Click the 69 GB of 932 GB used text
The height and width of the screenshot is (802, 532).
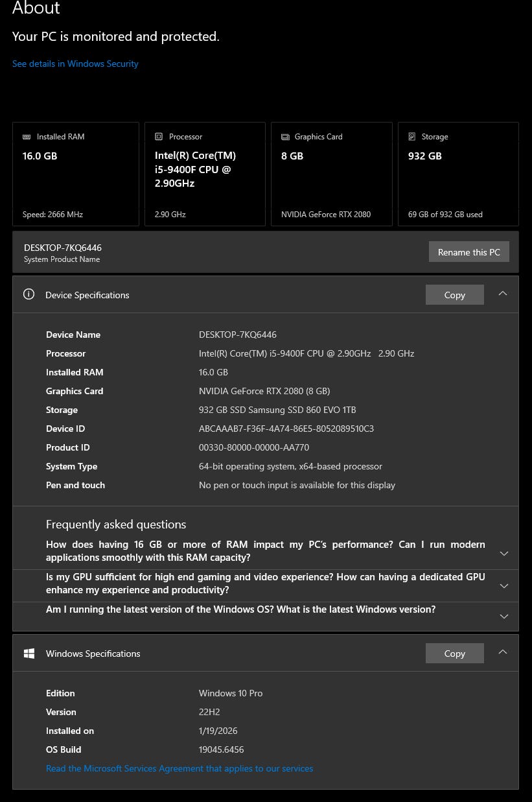point(445,215)
